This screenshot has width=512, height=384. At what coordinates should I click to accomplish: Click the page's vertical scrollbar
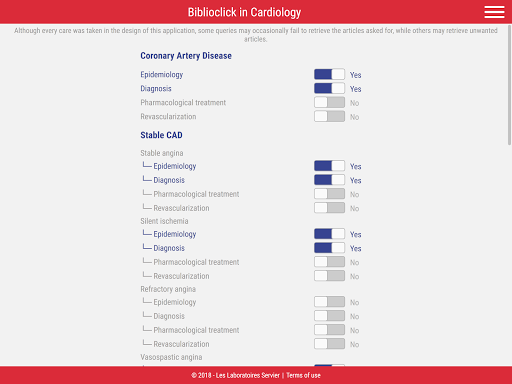click(509, 85)
